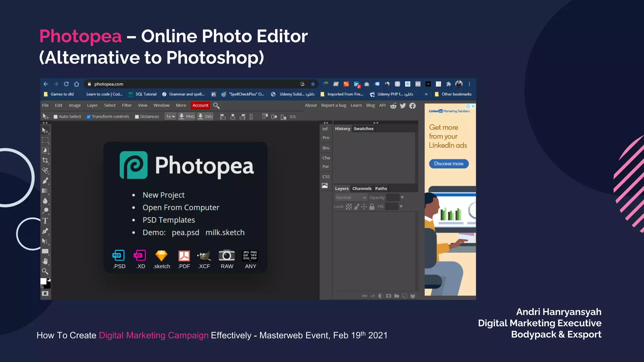Click the align top edges icon
This screenshot has height=362, width=644.
point(265,117)
